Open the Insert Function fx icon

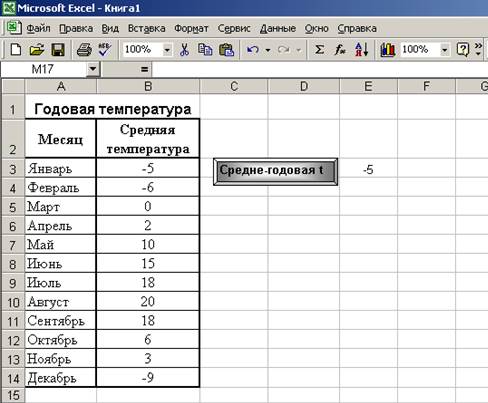340,50
